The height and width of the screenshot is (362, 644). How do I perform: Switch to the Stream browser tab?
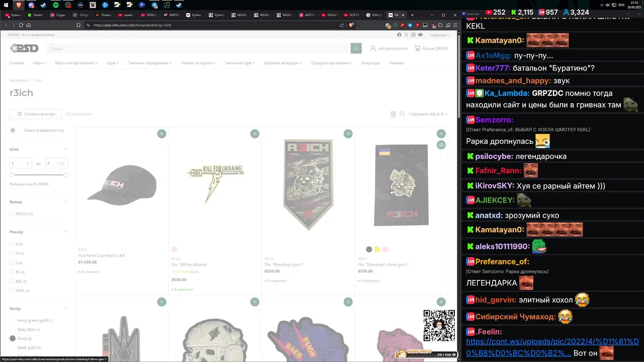point(38,15)
